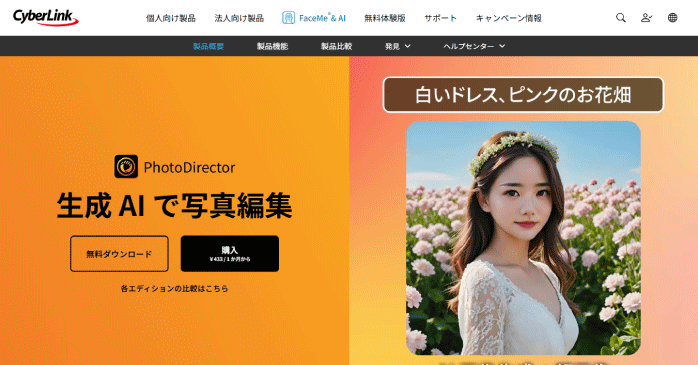This screenshot has height=365, width=698.
Task: Open the globe language selector
Action: pos(672,18)
